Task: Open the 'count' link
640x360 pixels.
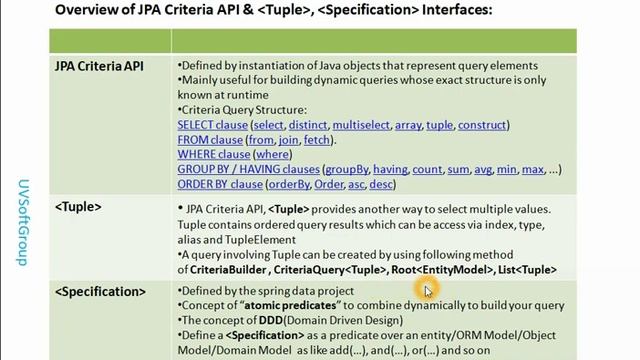Action: 427,169
